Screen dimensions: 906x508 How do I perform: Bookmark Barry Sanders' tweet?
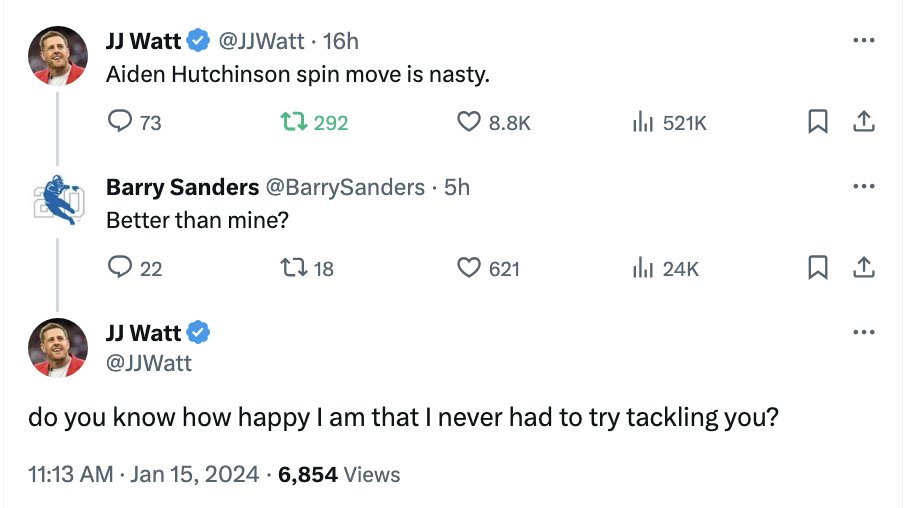point(818,268)
